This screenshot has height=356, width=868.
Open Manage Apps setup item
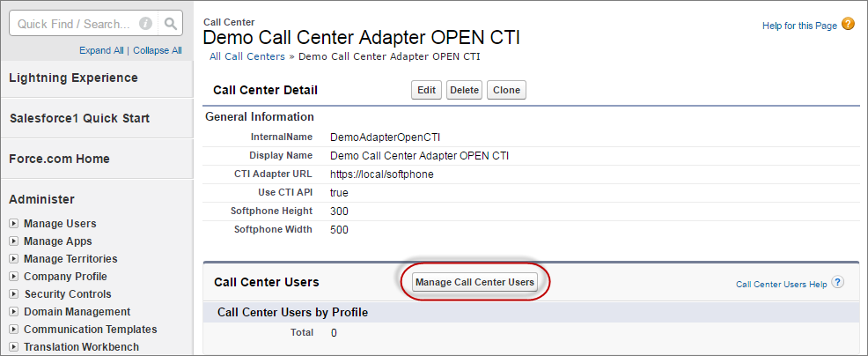[x=57, y=241]
